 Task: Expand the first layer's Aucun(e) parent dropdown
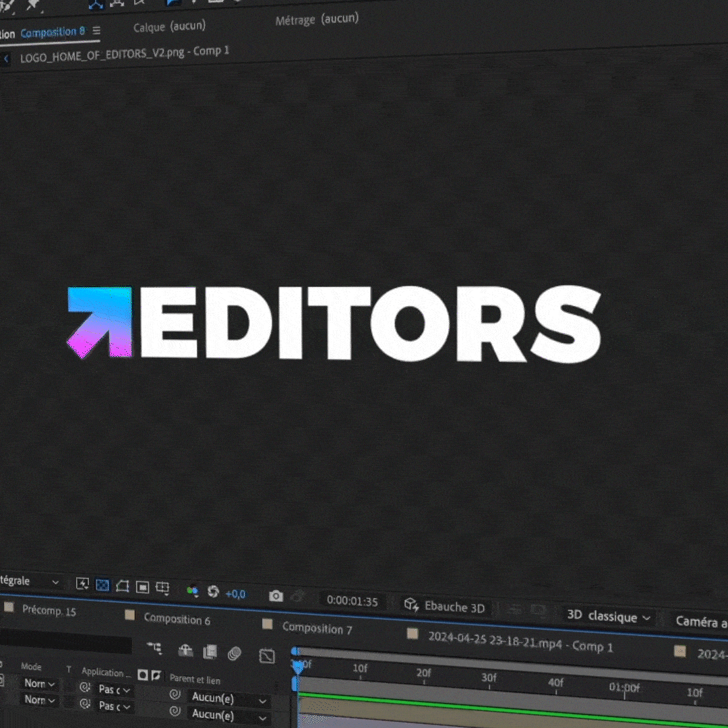click(x=229, y=698)
